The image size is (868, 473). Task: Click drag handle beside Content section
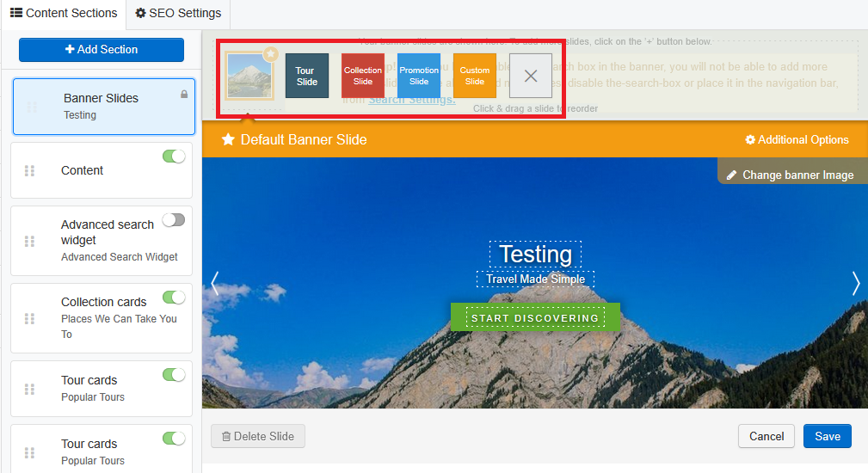tap(30, 171)
